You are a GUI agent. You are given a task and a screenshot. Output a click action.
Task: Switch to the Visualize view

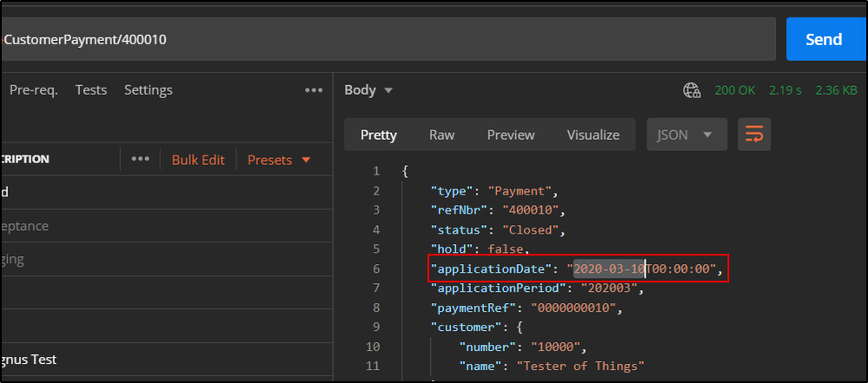[x=593, y=135]
